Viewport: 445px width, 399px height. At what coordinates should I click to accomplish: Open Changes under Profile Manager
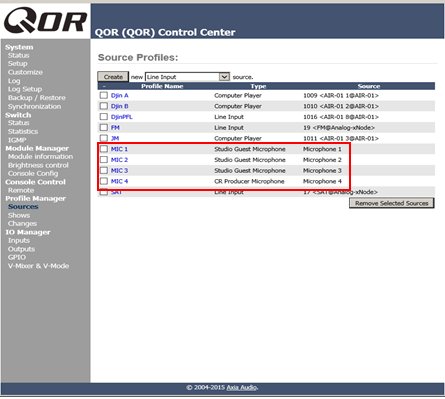coord(22,223)
